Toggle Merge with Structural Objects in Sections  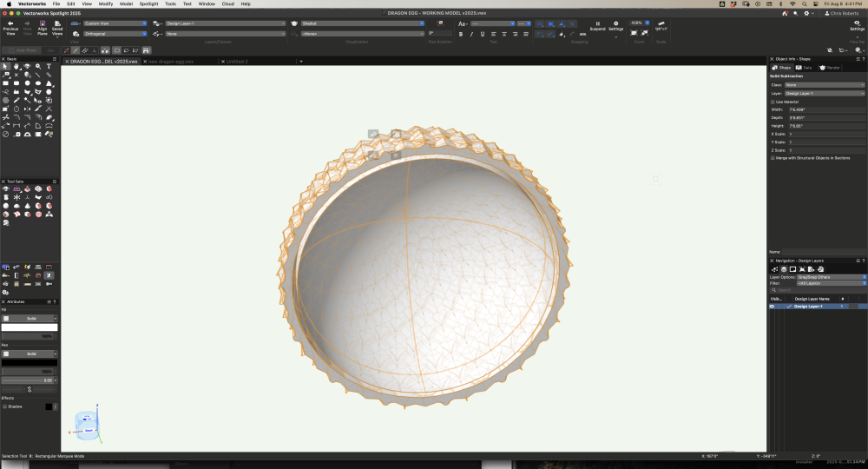point(773,158)
